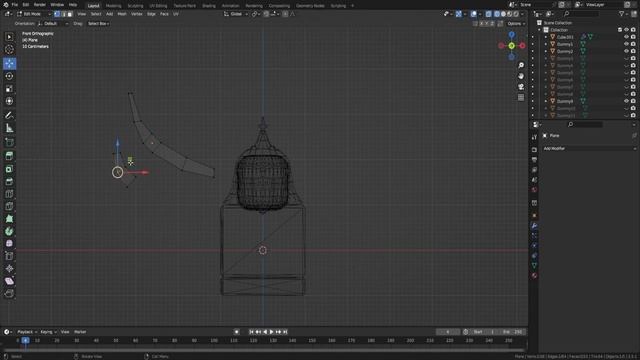
Task: Select the Rip Region tool
Action: (9, 293)
